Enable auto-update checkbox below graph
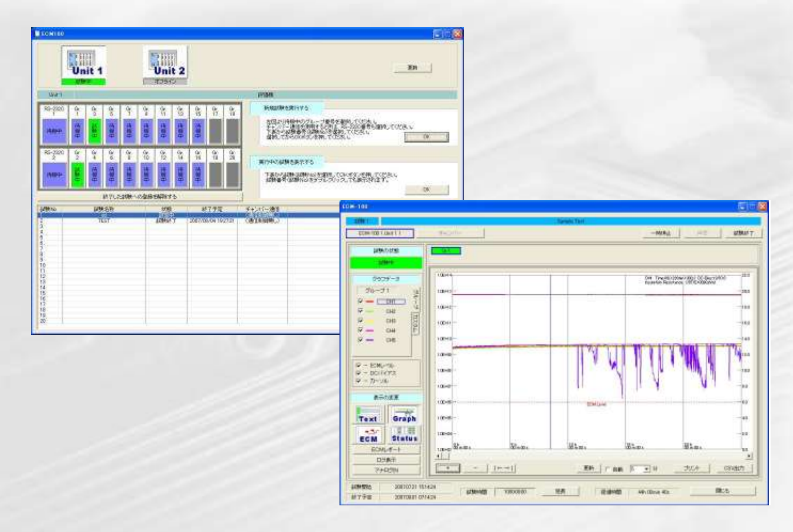Viewport: 793px width, 532px height. point(607,469)
